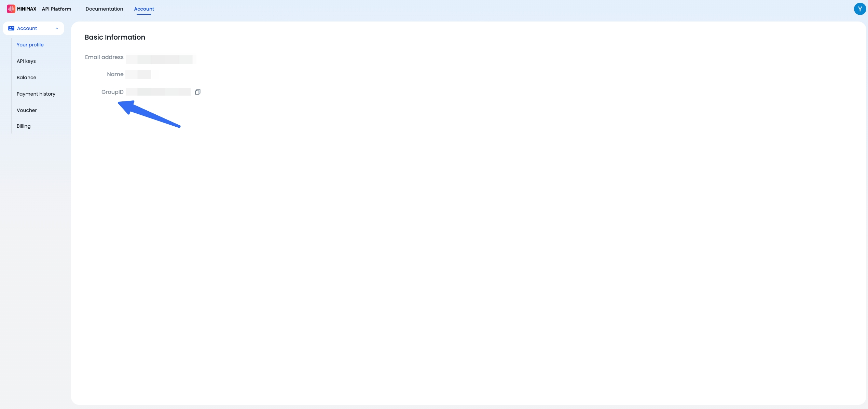Navigate to Voucher section

pos(27,110)
